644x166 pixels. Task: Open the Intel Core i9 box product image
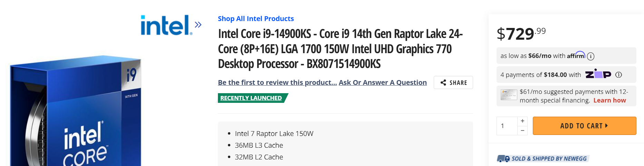point(76,114)
